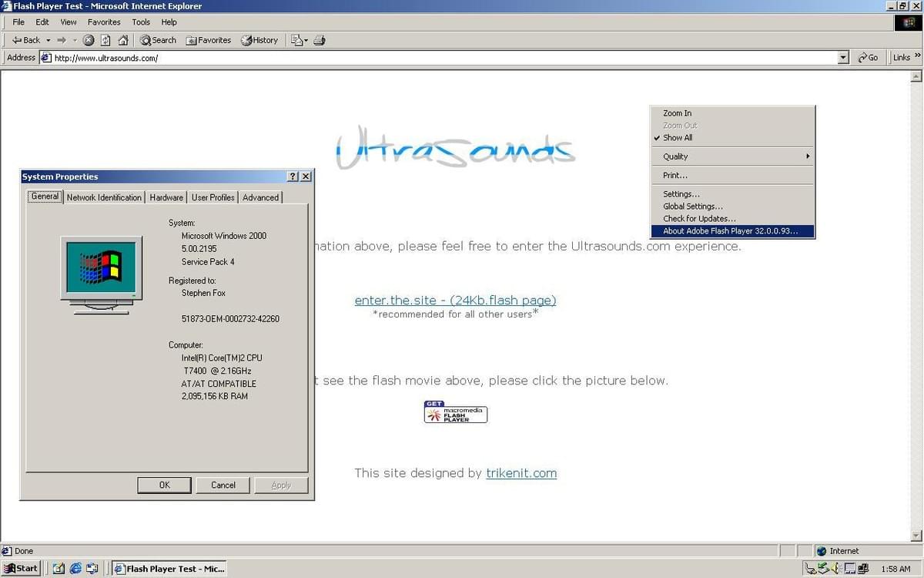Open the Back history dropdown arrow
This screenshot has width=924, height=578.
coord(48,40)
